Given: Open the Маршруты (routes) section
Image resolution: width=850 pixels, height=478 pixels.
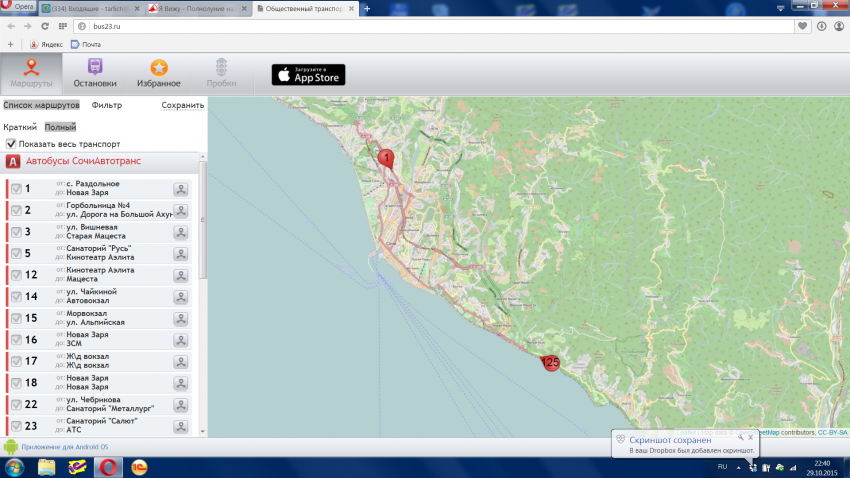Looking at the screenshot, I should [x=33, y=73].
